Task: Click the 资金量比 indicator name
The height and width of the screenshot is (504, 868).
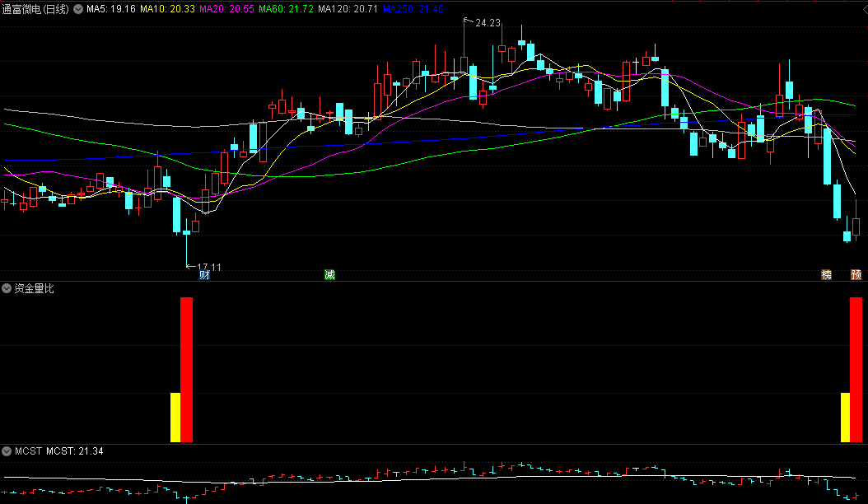Action: tap(34, 288)
